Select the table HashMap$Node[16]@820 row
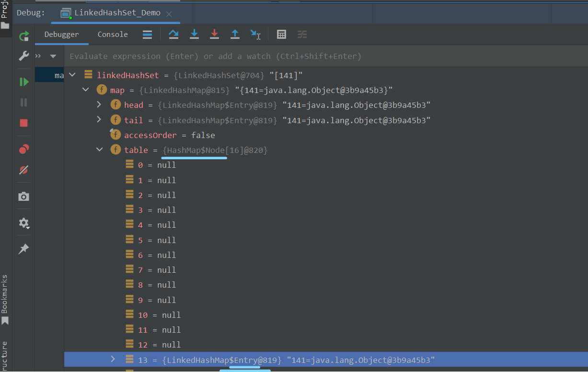 [x=326, y=150]
